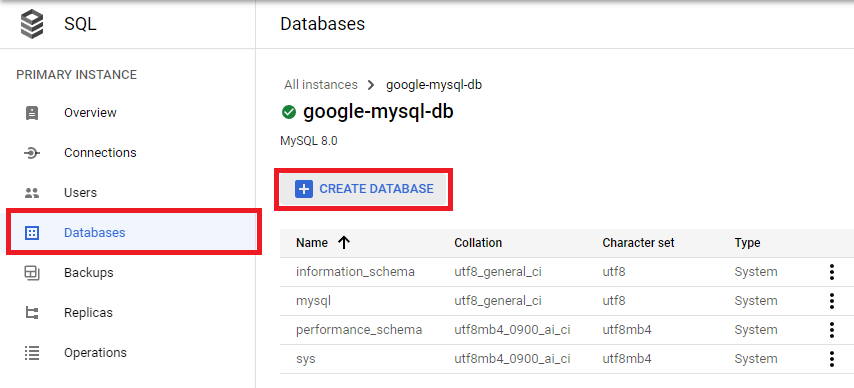This screenshot has height=388, width=854.
Task: Click utf8 character set in information_schema row
Action: coord(614,271)
